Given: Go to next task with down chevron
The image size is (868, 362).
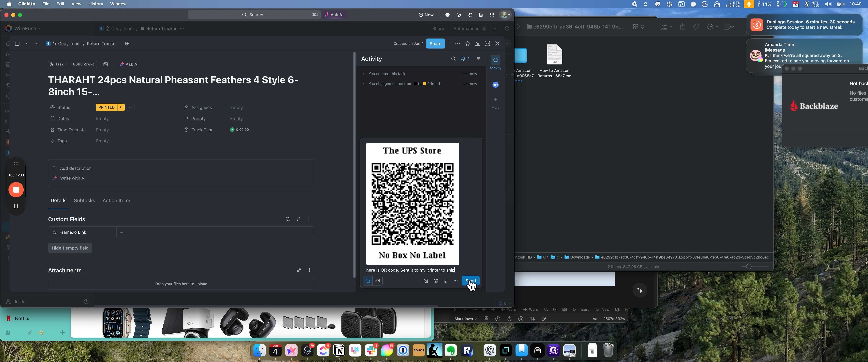Looking at the screenshot, I should tap(37, 43).
